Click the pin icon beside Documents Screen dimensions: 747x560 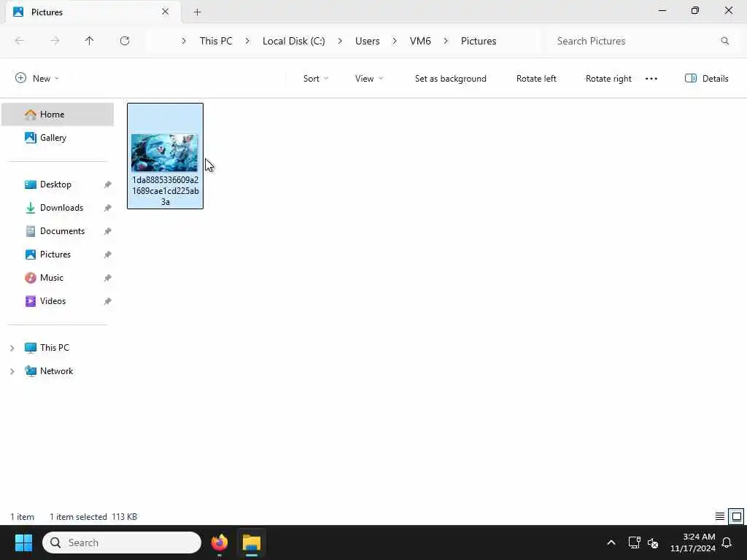tap(108, 231)
